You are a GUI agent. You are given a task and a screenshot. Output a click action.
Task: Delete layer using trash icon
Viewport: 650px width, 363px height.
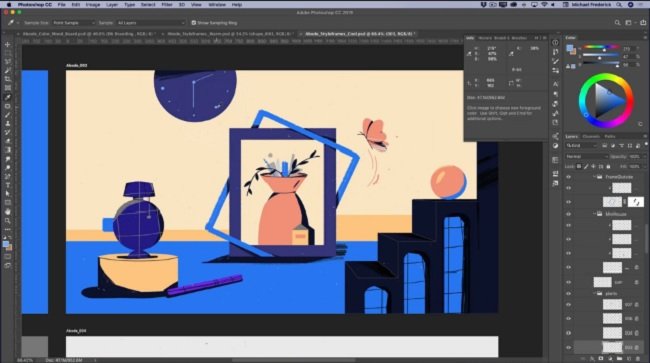pyautogui.click(x=638, y=359)
